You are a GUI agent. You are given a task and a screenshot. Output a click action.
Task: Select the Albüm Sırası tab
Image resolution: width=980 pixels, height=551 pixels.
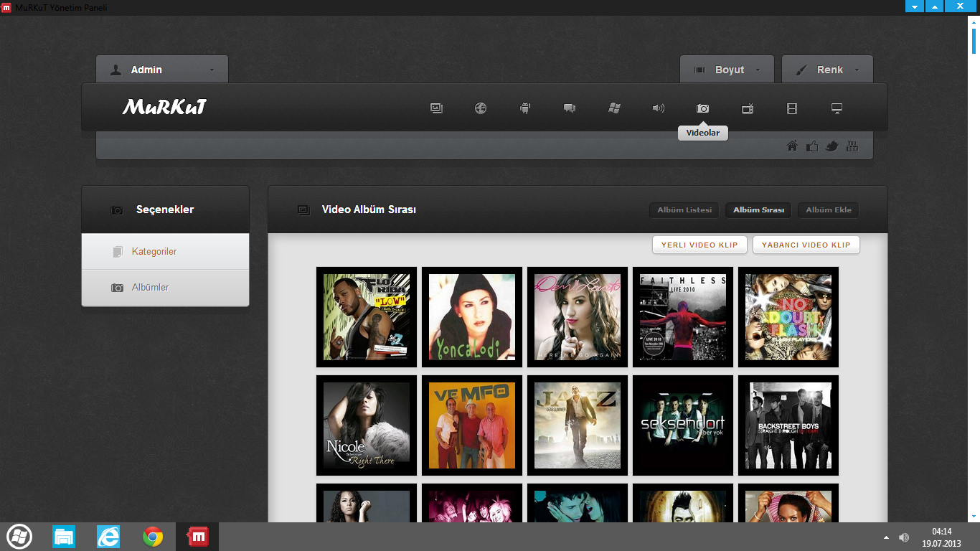point(758,210)
